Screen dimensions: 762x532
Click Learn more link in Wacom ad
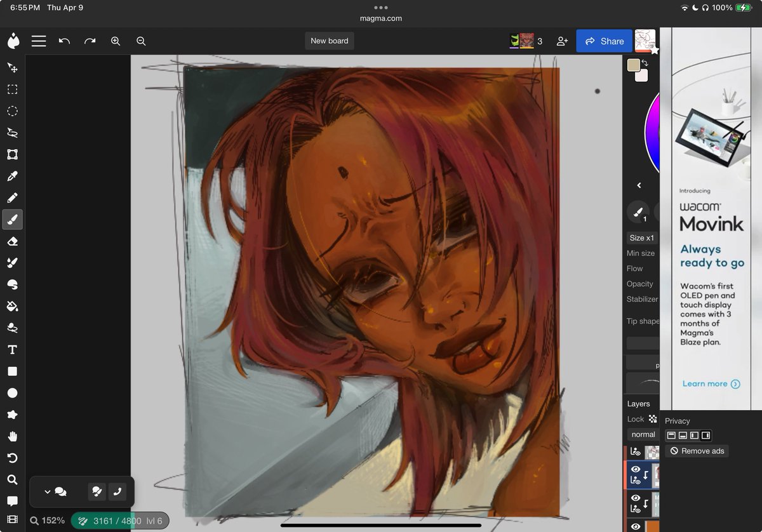pos(711,383)
